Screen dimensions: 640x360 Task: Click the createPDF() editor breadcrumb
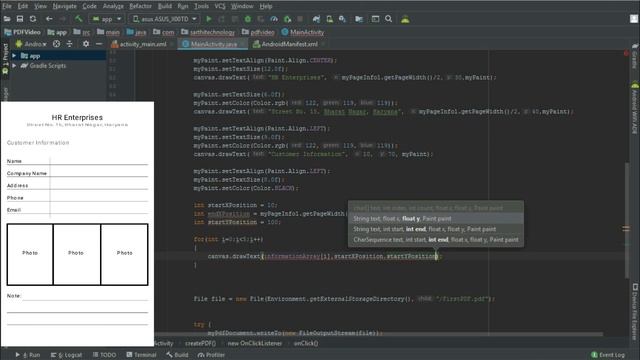[x=200, y=343]
